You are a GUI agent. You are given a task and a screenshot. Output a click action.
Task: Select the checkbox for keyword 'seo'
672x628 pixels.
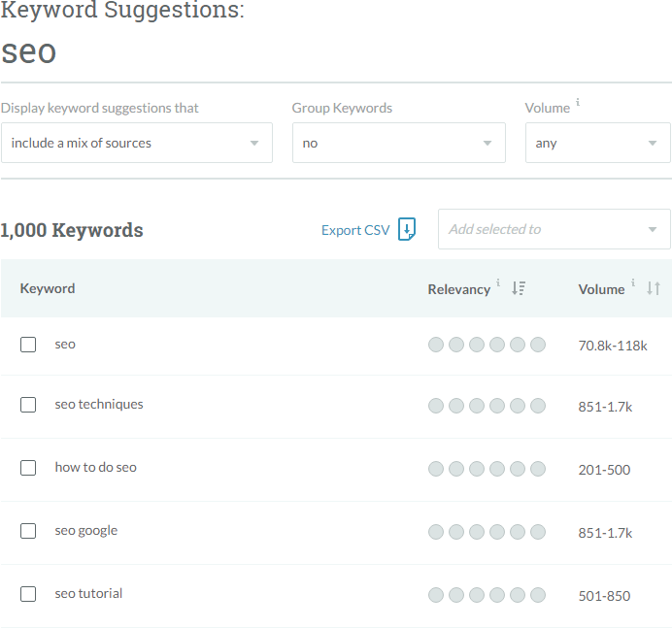[x=28, y=345]
